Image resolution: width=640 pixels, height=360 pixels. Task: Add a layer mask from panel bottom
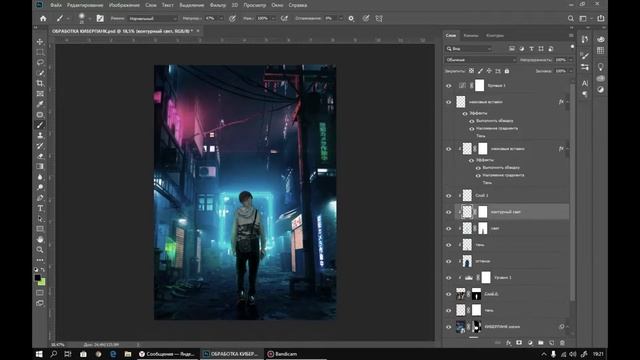point(519,343)
